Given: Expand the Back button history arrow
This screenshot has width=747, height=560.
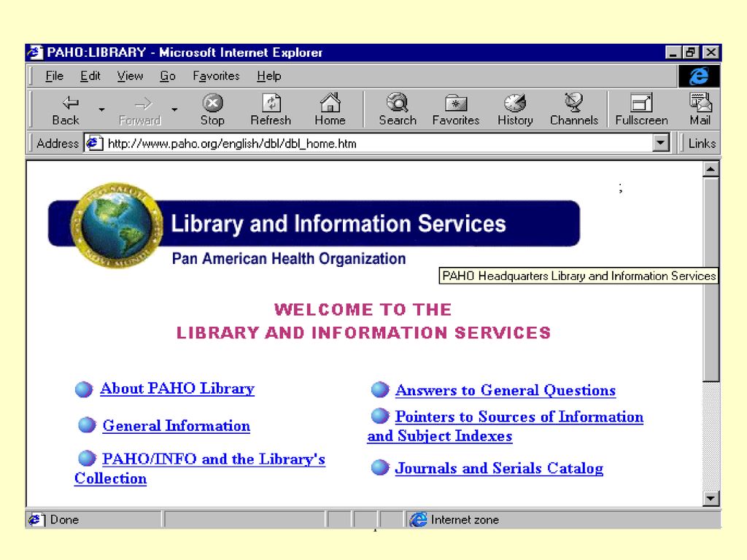Looking at the screenshot, I should click(101, 110).
